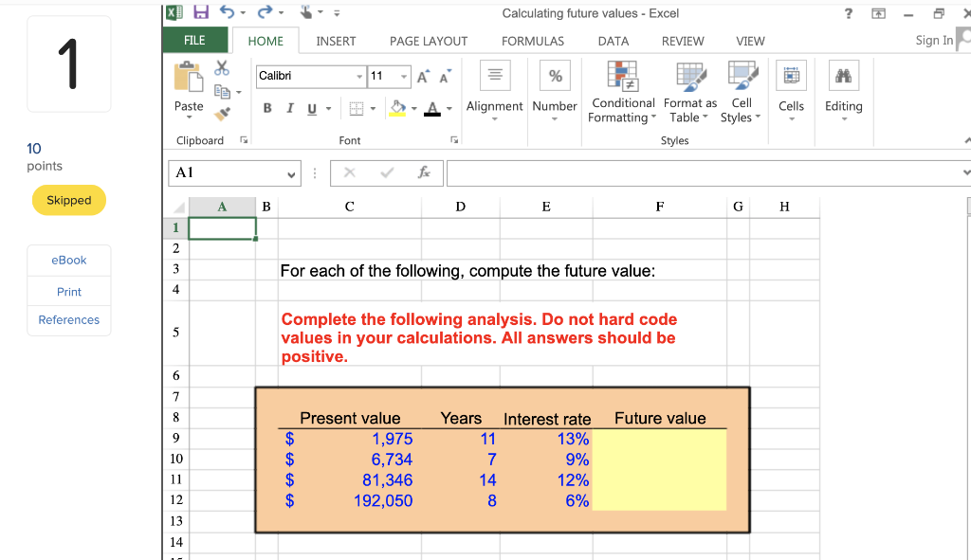Open the Editing group binoculars icon

[x=843, y=76]
